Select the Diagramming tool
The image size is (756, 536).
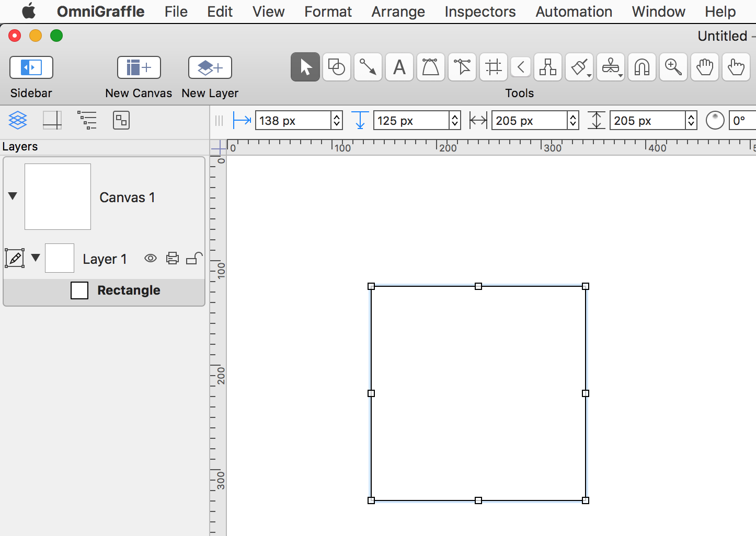[548, 67]
